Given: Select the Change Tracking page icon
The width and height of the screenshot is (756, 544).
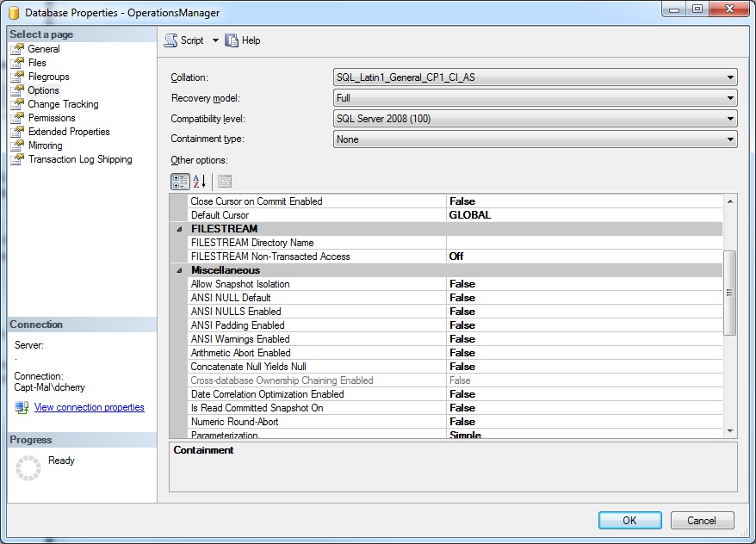Looking at the screenshot, I should [x=17, y=104].
